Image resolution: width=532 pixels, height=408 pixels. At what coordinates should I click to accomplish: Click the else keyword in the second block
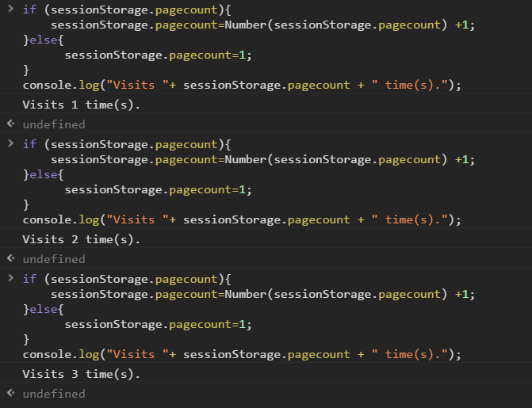click(x=41, y=174)
